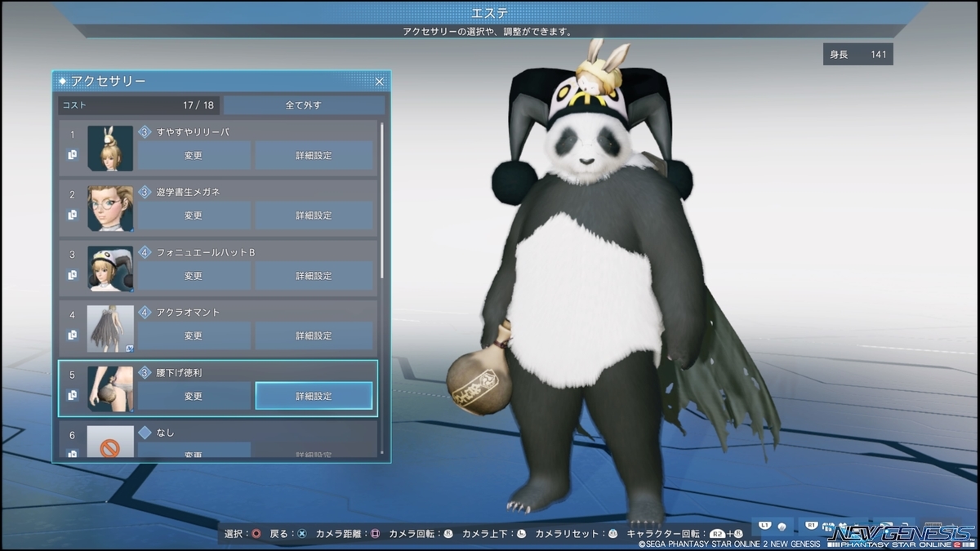Click the 遊学書生メガネ accessory name
Image resolution: width=980 pixels, height=551 pixels.
tap(189, 192)
